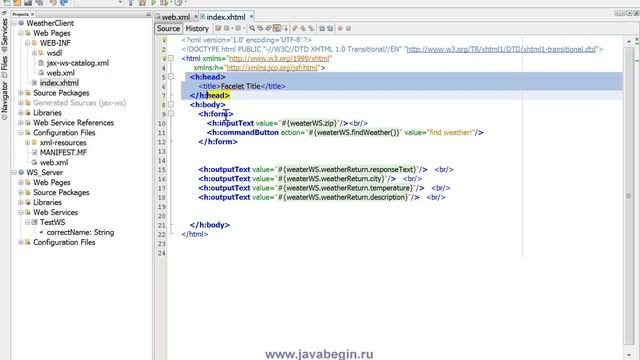Select index.xhtml in the project tree

click(59, 83)
